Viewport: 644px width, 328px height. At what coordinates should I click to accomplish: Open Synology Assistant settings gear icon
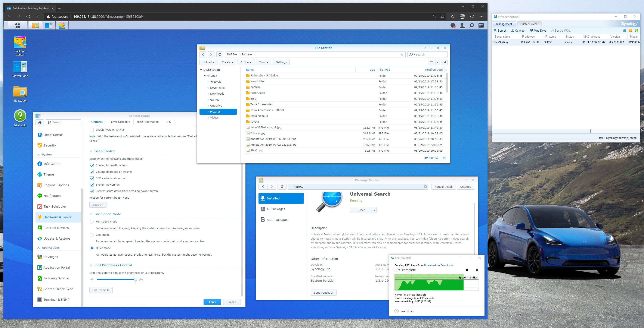point(625,31)
